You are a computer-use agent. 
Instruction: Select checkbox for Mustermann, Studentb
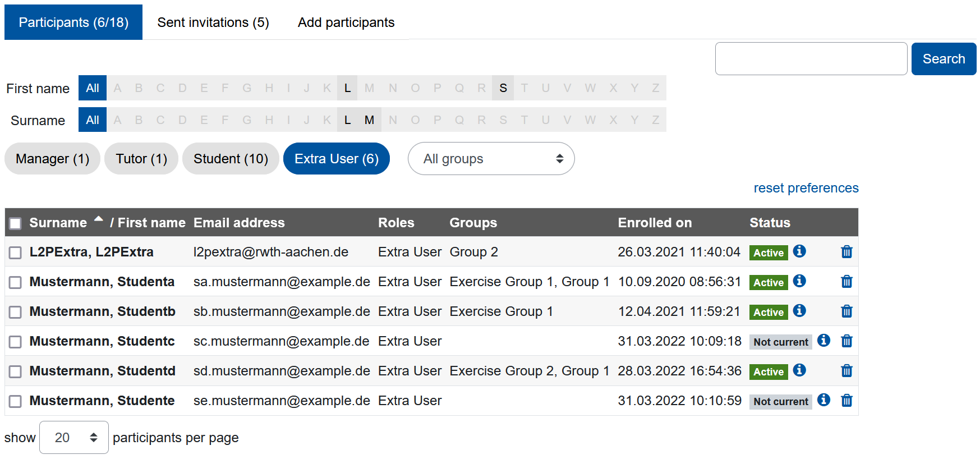point(15,313)
